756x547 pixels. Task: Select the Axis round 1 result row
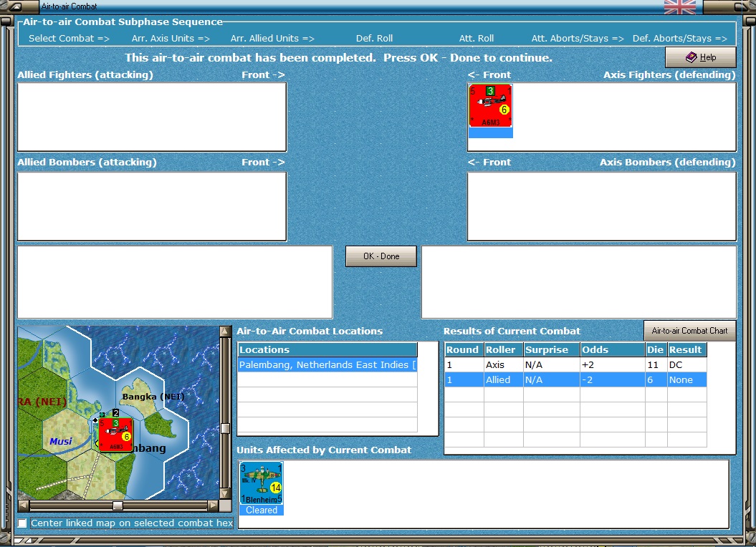(575, 365)
